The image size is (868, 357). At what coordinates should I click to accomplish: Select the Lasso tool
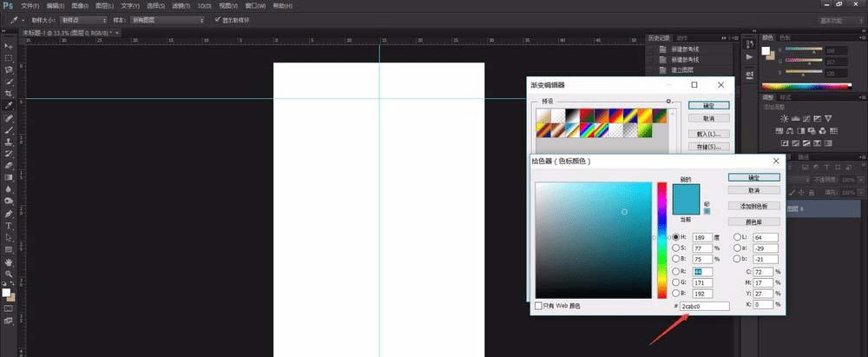point(9,69)
